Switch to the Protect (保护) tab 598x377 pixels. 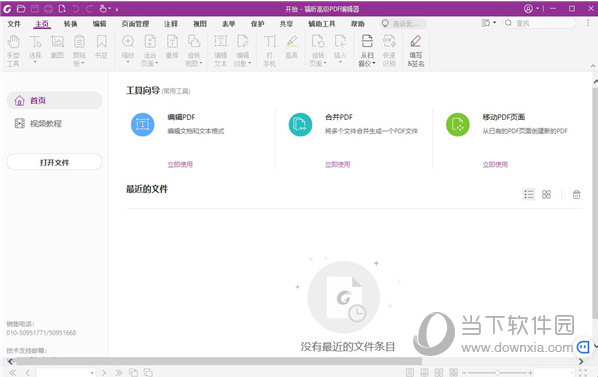(x=257, y=24)
